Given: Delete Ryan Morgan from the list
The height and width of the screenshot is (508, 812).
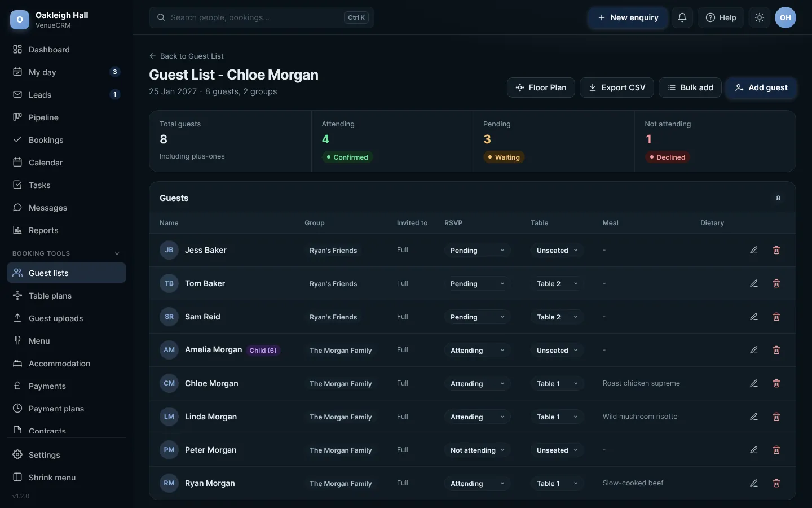Looking at the screenshot, I should [x=776, y=483].
